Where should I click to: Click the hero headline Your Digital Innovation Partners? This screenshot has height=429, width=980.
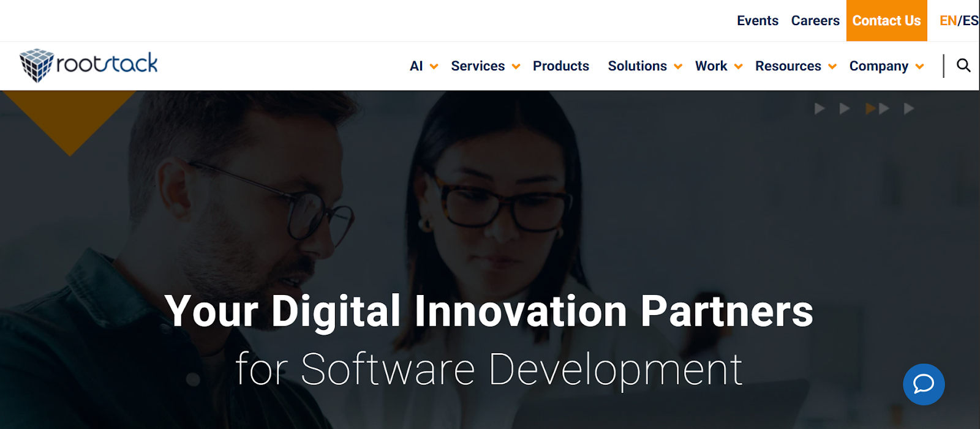tap(488, 311)
